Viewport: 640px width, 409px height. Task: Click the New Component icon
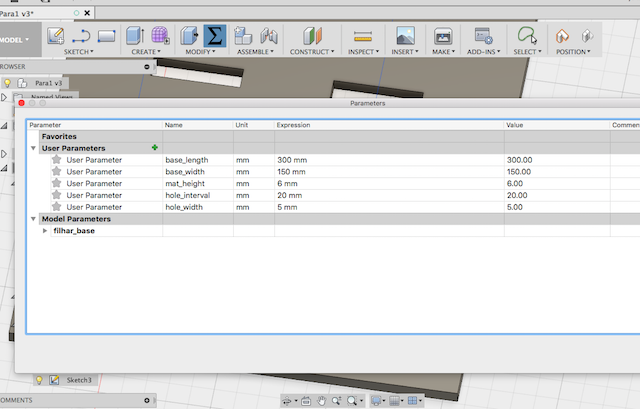click(x=243, y=36)
